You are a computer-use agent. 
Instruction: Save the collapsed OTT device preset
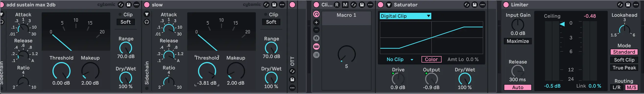(x=292, y=80)
